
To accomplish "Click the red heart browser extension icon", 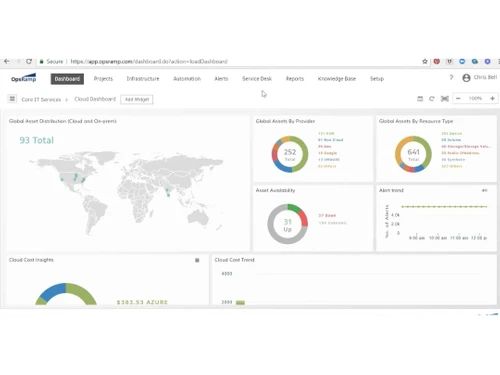I will 437,61.
